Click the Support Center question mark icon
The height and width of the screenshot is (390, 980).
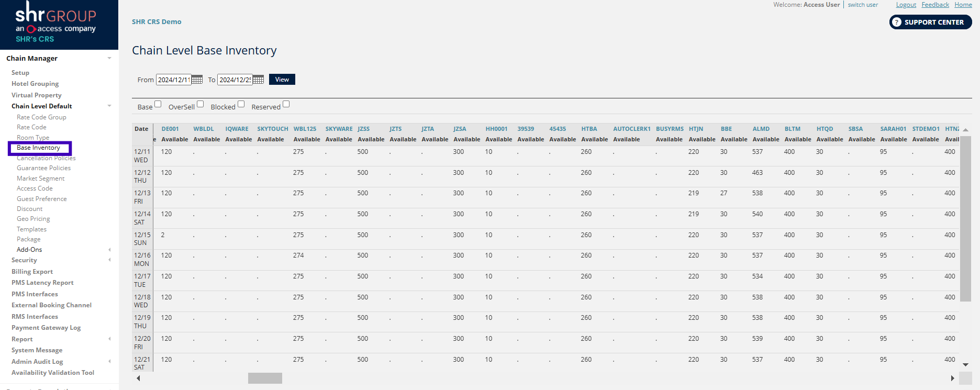click(897, 22)
